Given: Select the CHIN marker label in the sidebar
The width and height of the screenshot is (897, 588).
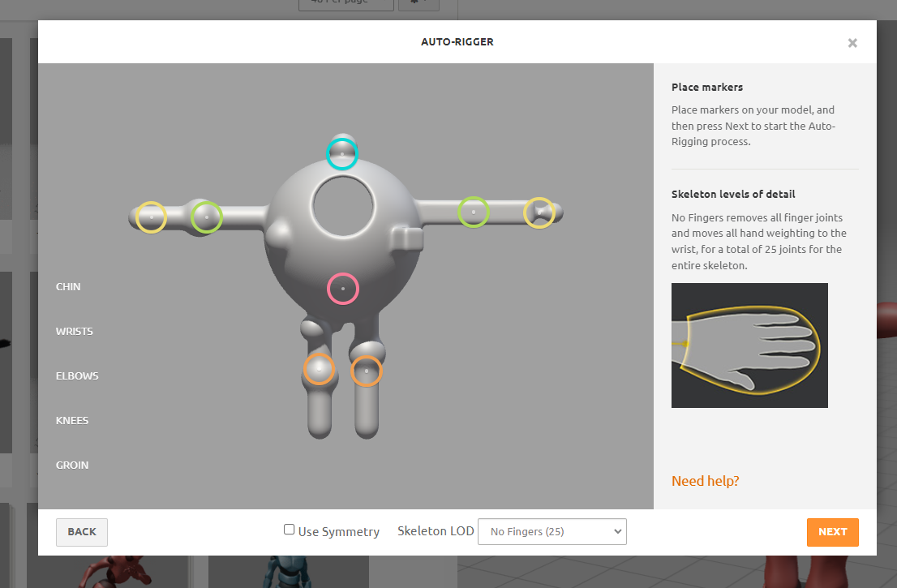Looking at the screenshot, I should pos(68,286).
